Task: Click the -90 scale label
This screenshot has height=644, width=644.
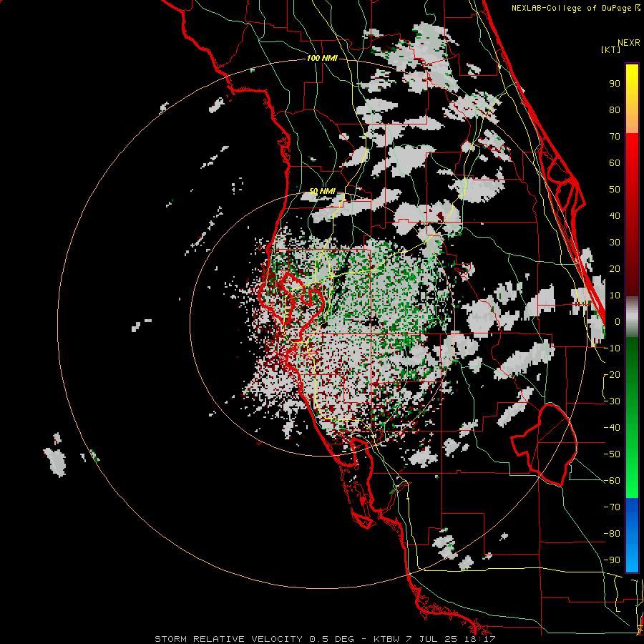Action: coord(613,560)
